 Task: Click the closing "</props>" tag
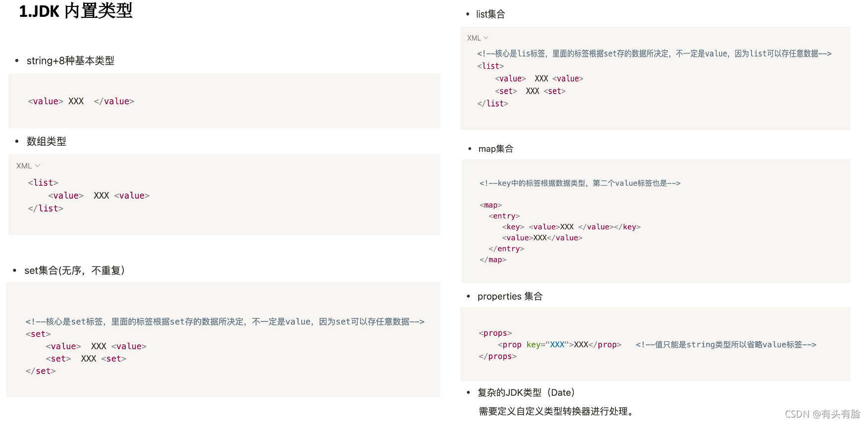coord(498,356)
